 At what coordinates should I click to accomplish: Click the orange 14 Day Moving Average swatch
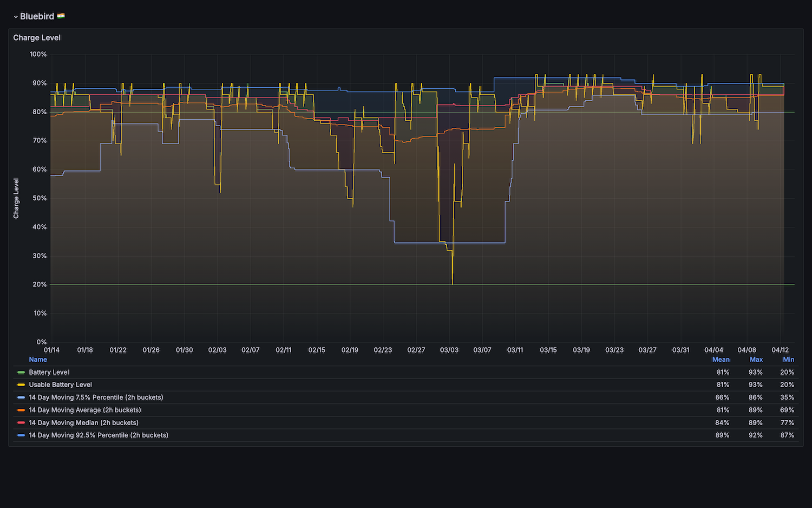coord(21,411)
